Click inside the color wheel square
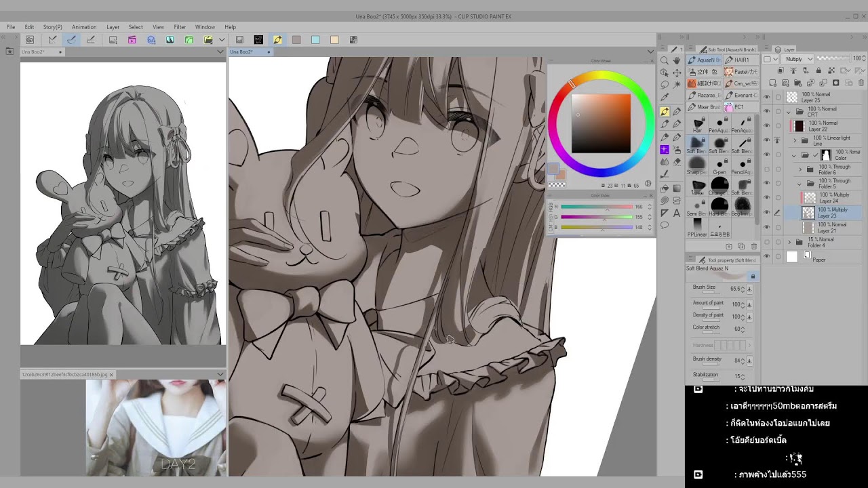Viewport: 868px width, 488px height. (601, 123)
